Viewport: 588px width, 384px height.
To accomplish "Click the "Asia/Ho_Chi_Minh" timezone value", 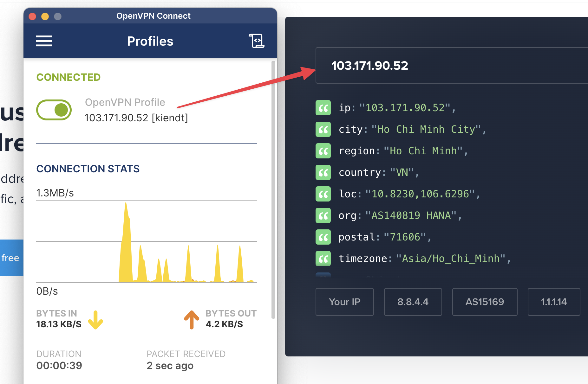I will coord(451,259).
